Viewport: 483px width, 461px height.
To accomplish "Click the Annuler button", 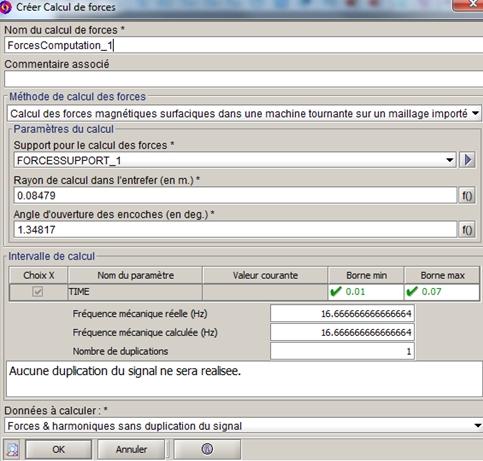I will click(131, 449).
